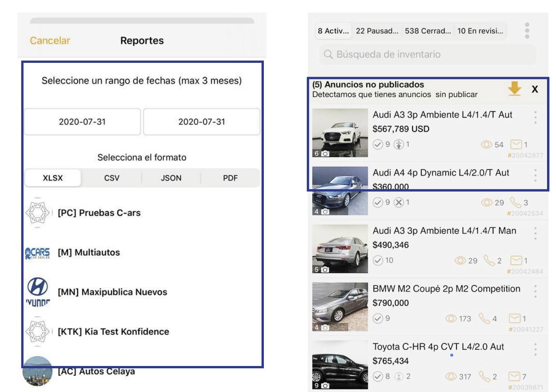Select the [AC] Autos Celaya dealer
556x392 pixels.
(x=142, y=371)
